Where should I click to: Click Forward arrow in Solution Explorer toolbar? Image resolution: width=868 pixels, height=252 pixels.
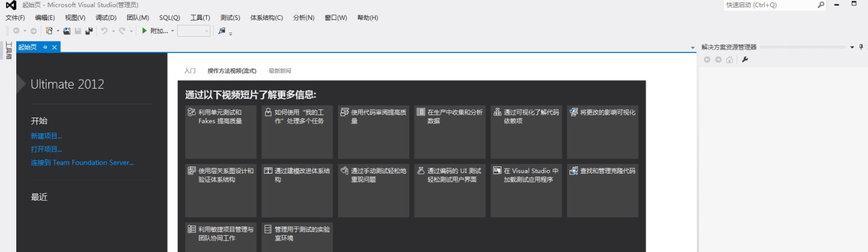pyautogui.click(x=719, y=60)
